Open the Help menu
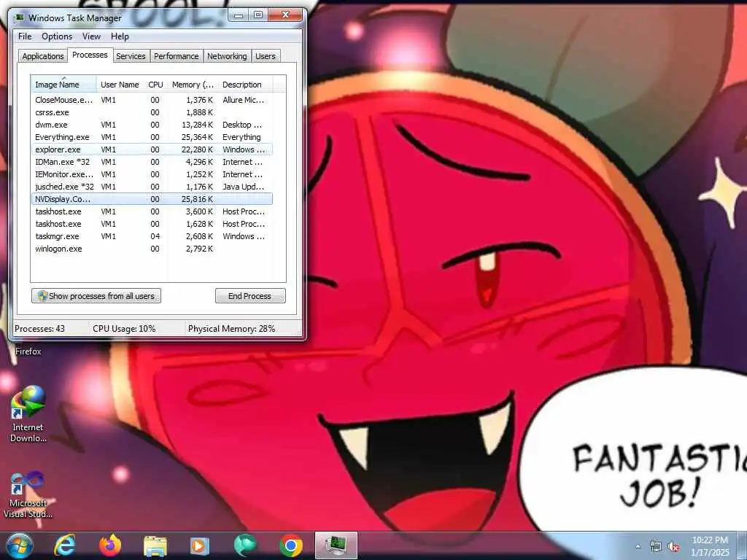Screen dimensions: 747x560 120,36
